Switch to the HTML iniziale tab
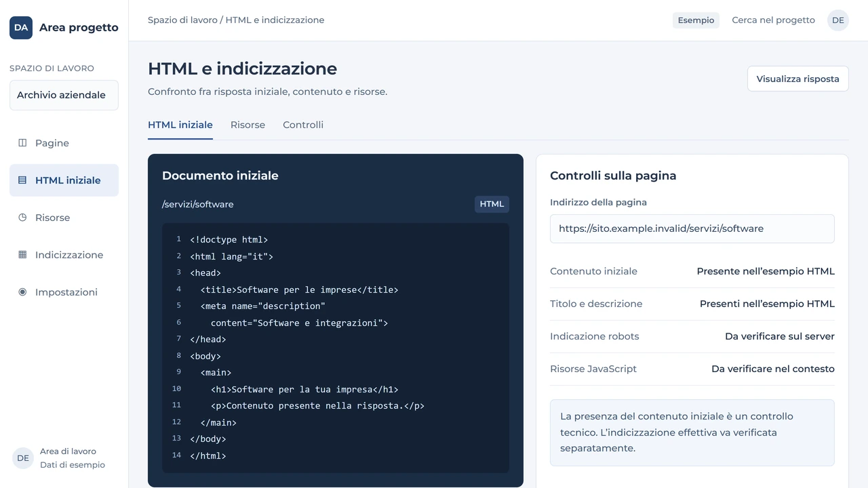This screenshot has width=868, height=488. (180, 125)
